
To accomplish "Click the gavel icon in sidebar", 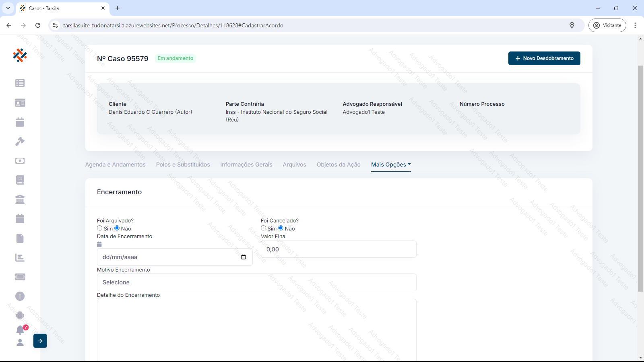I will click(20, 142).
